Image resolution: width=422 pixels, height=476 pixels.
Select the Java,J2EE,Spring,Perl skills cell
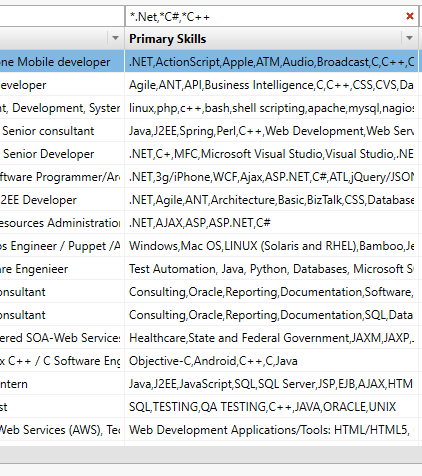(x=271, y=131)
